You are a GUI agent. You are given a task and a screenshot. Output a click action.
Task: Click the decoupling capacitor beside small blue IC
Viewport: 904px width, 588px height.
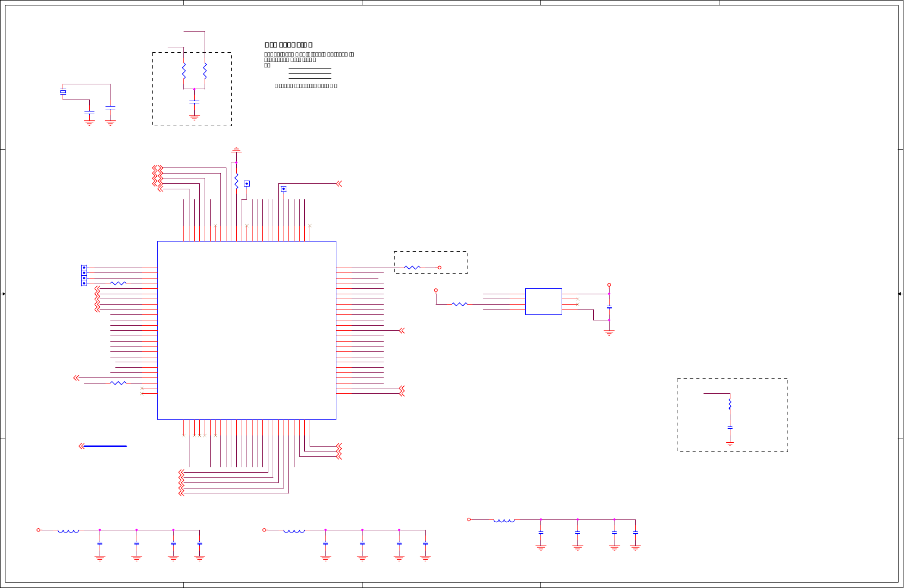coord(609,307)
